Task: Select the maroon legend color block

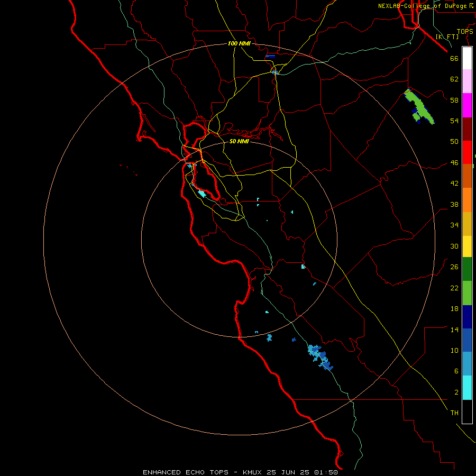Action: [467, 129]
